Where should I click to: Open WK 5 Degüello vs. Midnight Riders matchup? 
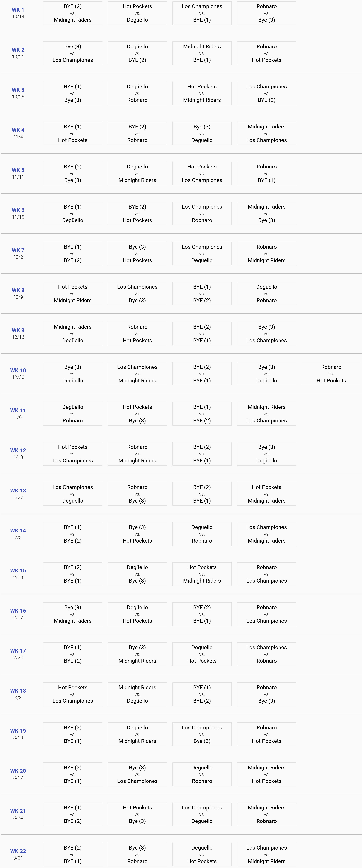point(137,174)
